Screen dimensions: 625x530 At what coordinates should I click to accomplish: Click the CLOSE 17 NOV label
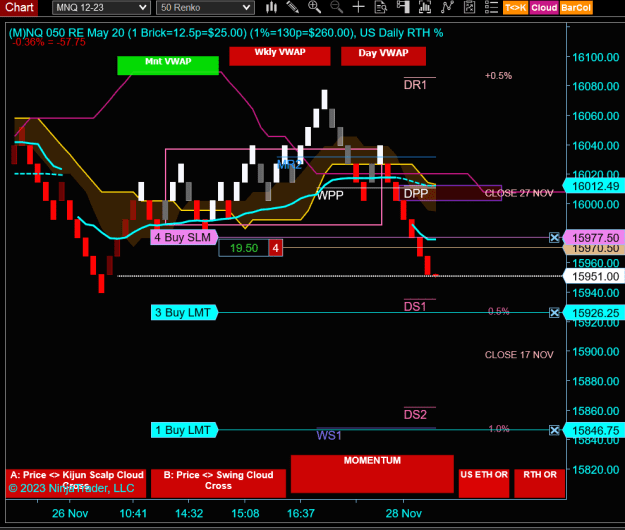point(519,355)
